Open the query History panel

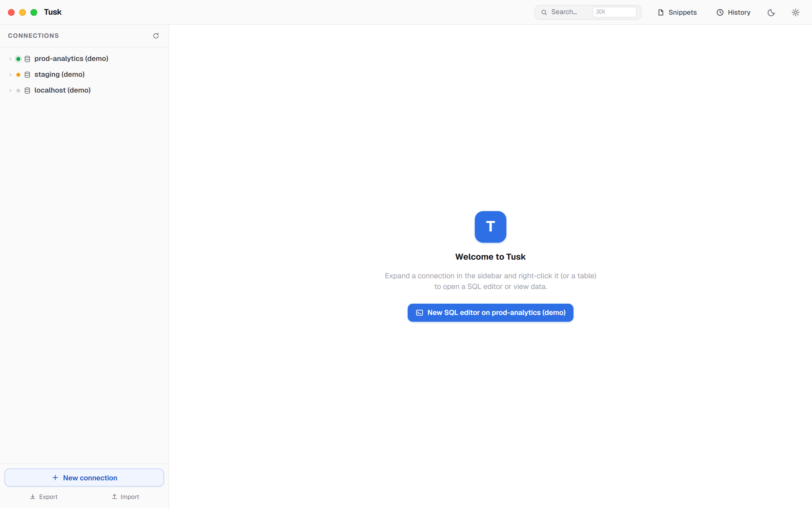click(734, 12)
